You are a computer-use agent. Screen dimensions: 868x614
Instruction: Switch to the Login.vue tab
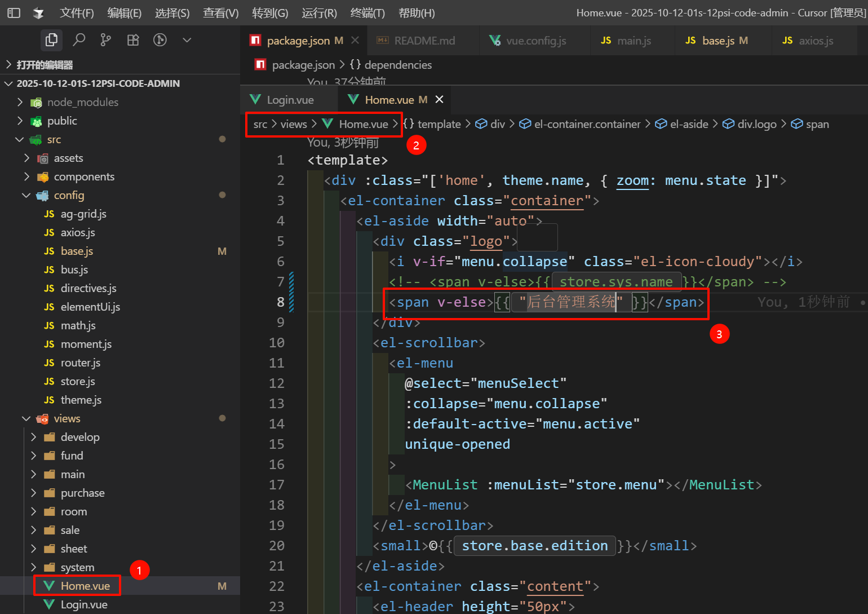tap(290, 100)
